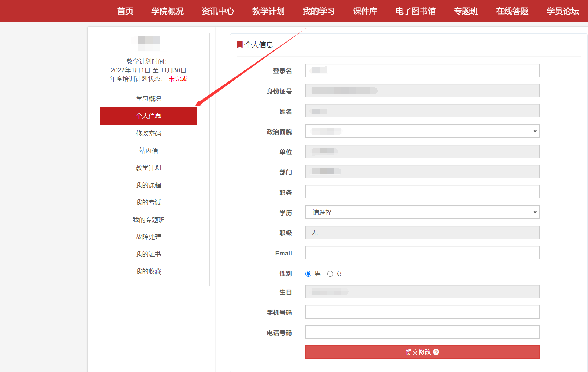The width and height of the screenshot is (588, 372).
Task: Select 学习概况 in the sidebar
Action: point(149,99)
